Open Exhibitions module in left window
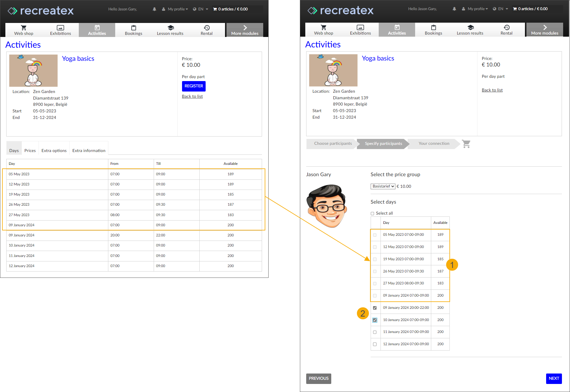 click(61, 30)
